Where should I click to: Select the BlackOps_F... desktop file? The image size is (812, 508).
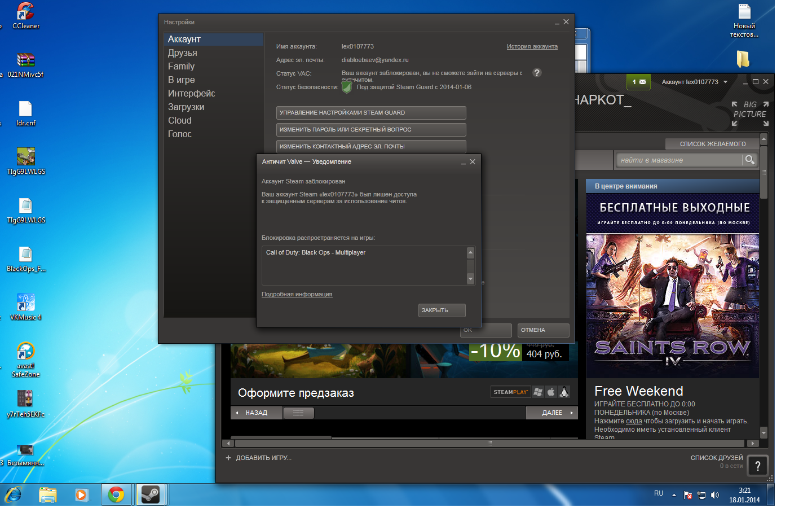pos(25,259)
